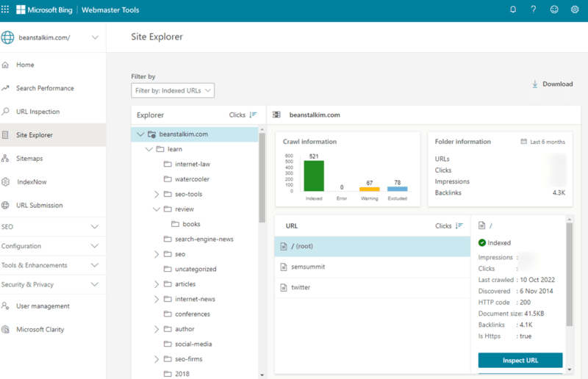Image resolution: width=588 pixels, height=379 pixels.
Task: Collapse the review folder
Action: click(157, 209)
